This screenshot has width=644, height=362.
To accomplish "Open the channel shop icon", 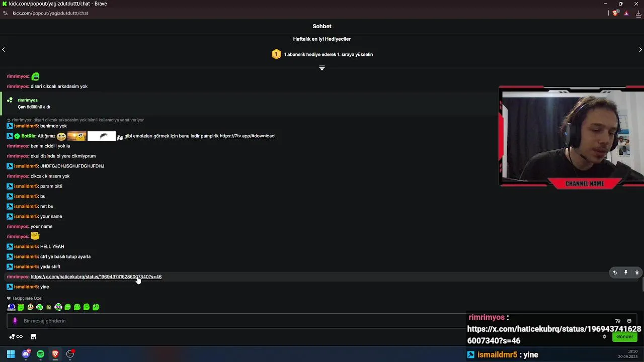I will pyautogui.click(x=34, y=337).
